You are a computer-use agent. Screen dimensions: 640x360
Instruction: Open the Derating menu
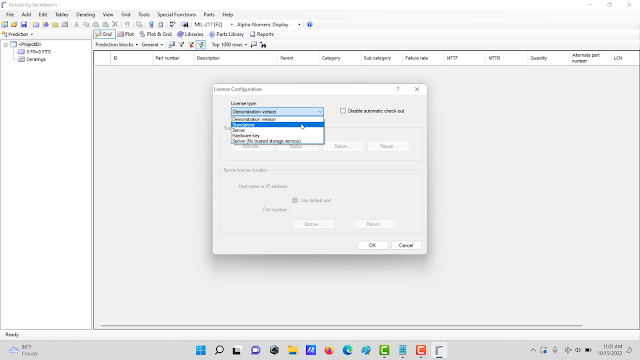tap(85, 15)
